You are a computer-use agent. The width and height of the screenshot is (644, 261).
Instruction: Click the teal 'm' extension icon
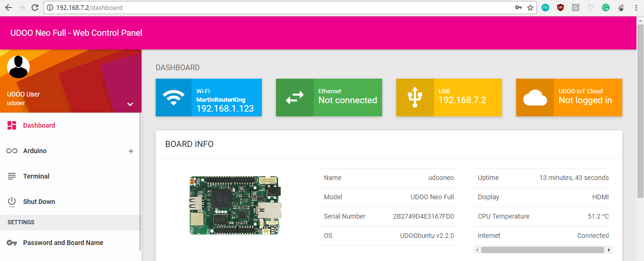pyautogui.click(x=545, y=8)
